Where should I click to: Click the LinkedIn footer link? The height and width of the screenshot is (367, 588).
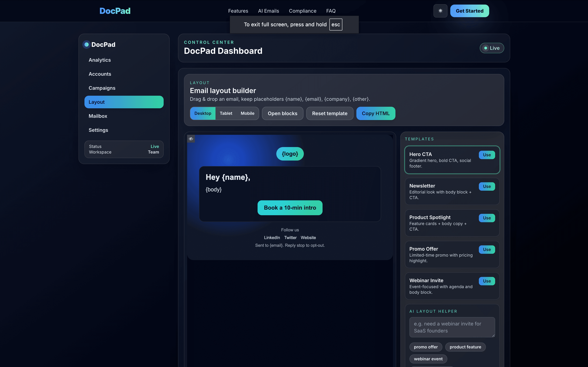(272, 238)
